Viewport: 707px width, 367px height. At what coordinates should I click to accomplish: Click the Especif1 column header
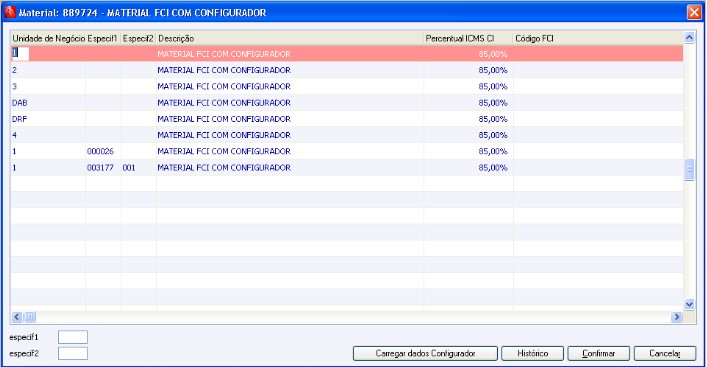point(103,38)
